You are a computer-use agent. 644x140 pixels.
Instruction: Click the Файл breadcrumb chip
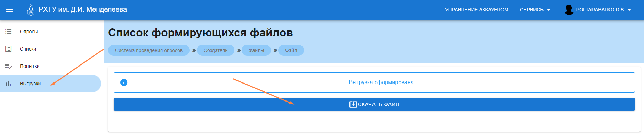coord(291,50)
